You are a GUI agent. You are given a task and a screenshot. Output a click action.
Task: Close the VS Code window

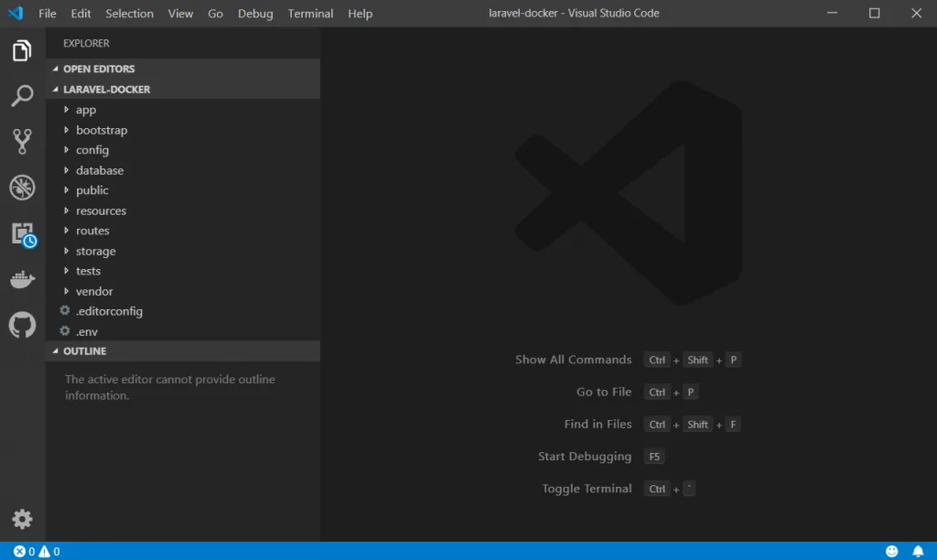tap(916, 13)
